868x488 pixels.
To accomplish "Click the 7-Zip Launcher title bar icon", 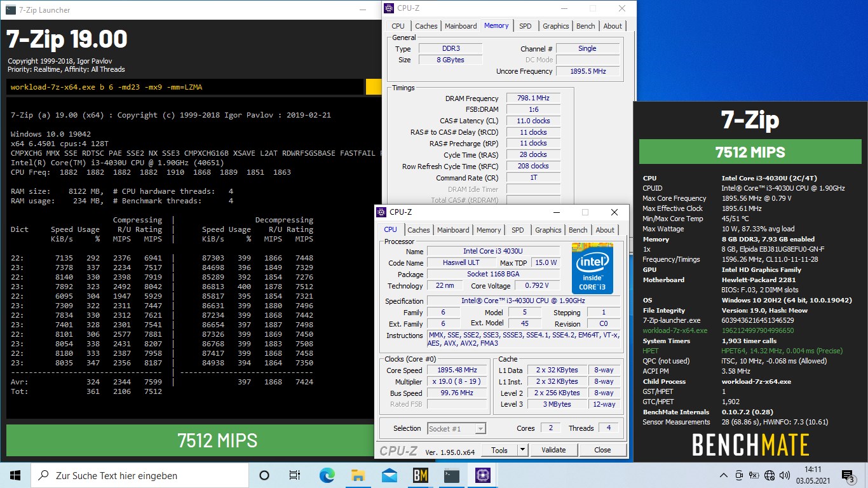I will coord(11,10).
